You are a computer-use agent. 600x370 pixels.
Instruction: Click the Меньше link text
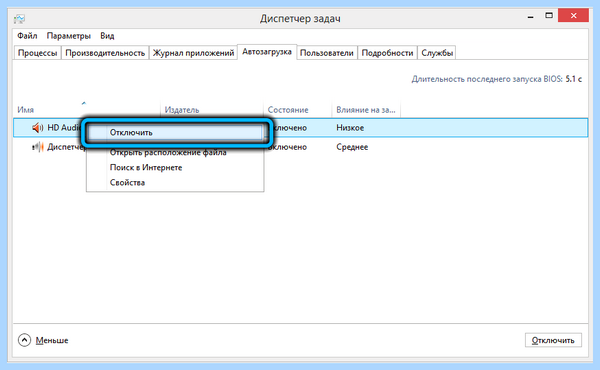[x=52, y=340]
